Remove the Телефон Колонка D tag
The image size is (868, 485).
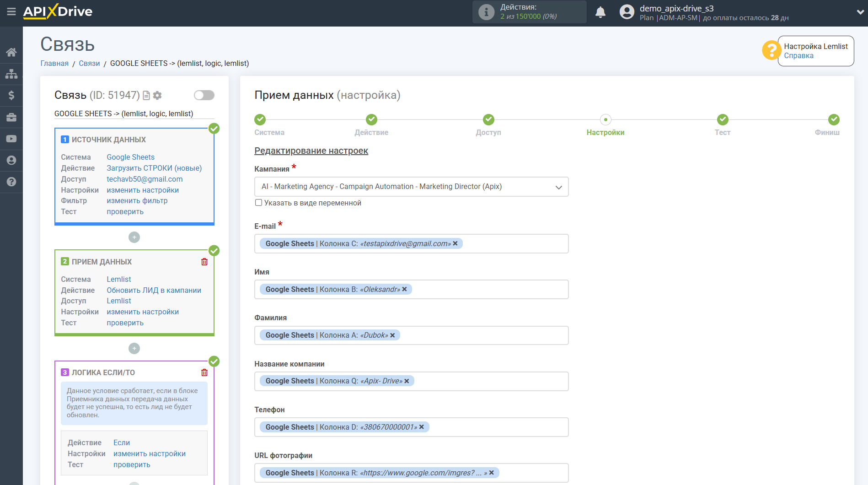pos(422,427)
